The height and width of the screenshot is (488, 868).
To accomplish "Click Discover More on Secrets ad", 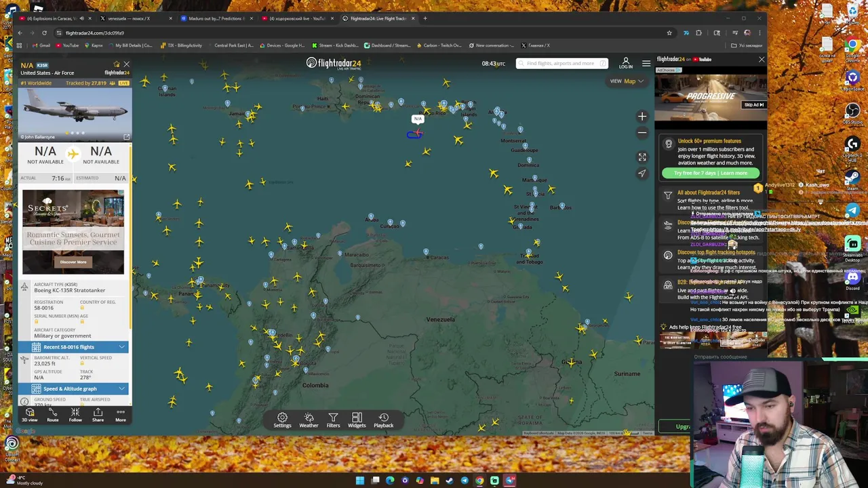I will tap(73, 262).
